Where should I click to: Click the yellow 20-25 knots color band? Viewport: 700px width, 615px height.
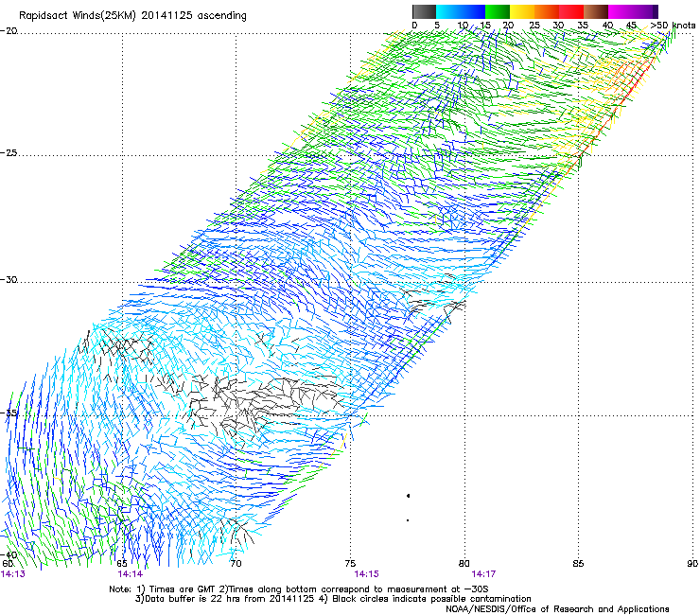[522, 11]
